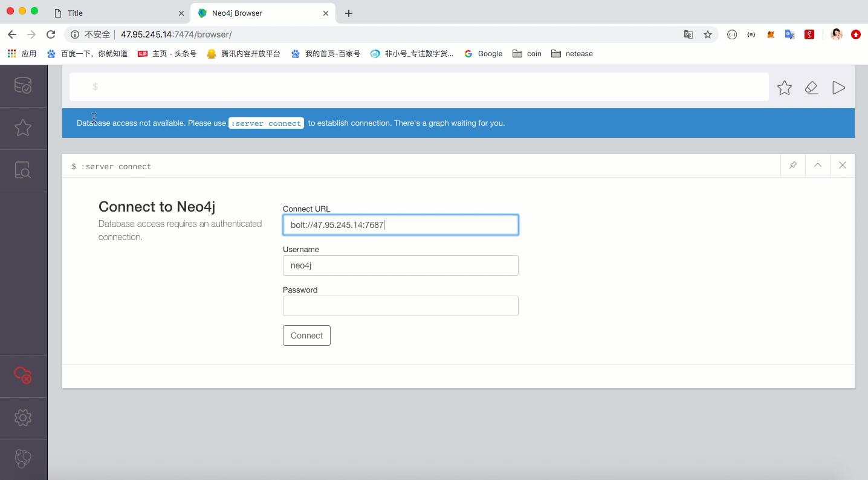Close the Title tab
This screenshot has width=868, height=480.
click(181, 13)
